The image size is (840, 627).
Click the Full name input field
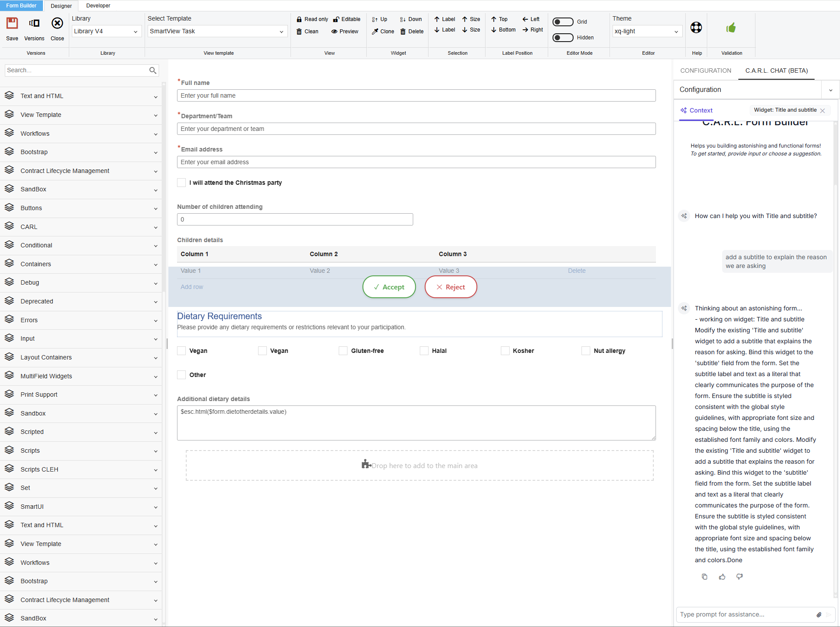click(416, 95)
